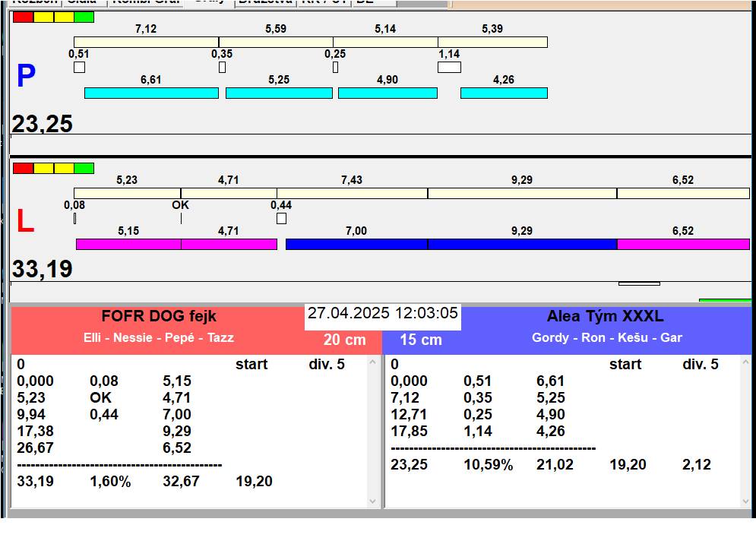Click the date and time field

pos(382,314)
